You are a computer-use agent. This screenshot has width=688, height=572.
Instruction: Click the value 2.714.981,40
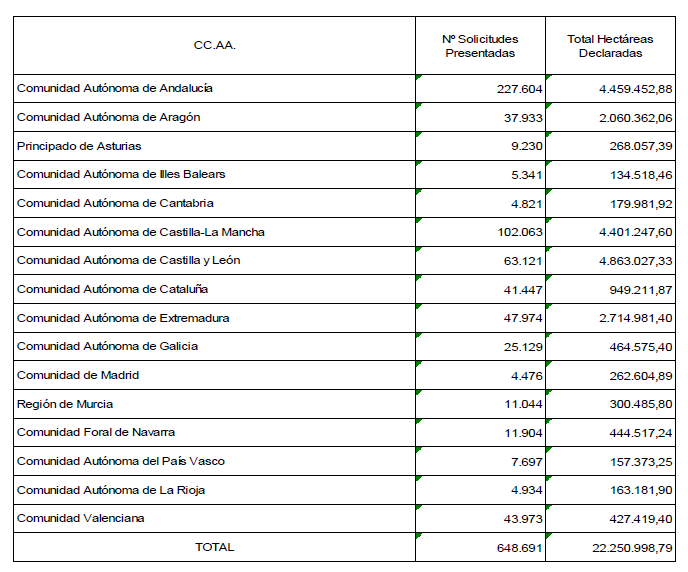click(635, 318)
